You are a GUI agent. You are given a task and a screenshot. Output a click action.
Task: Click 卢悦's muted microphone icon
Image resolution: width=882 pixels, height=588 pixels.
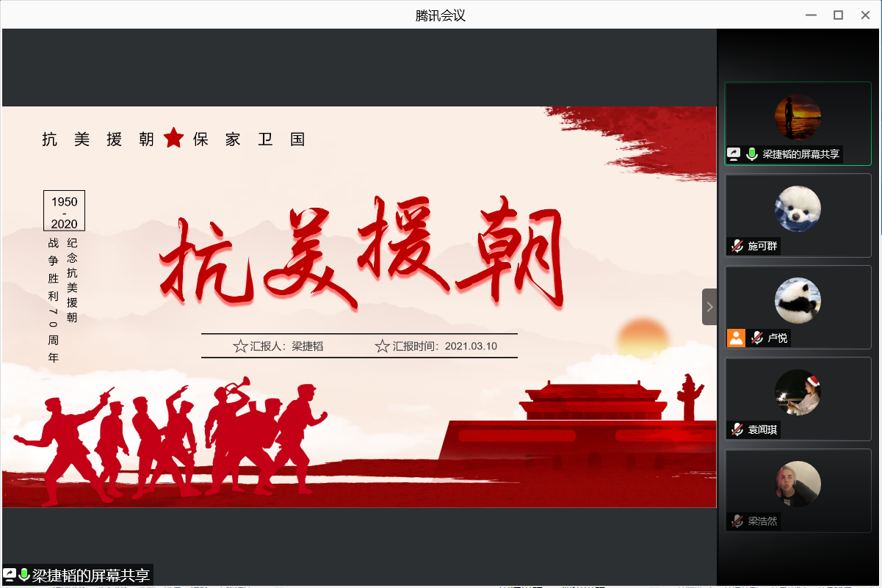pyautogui.click(x=757, y=338)
